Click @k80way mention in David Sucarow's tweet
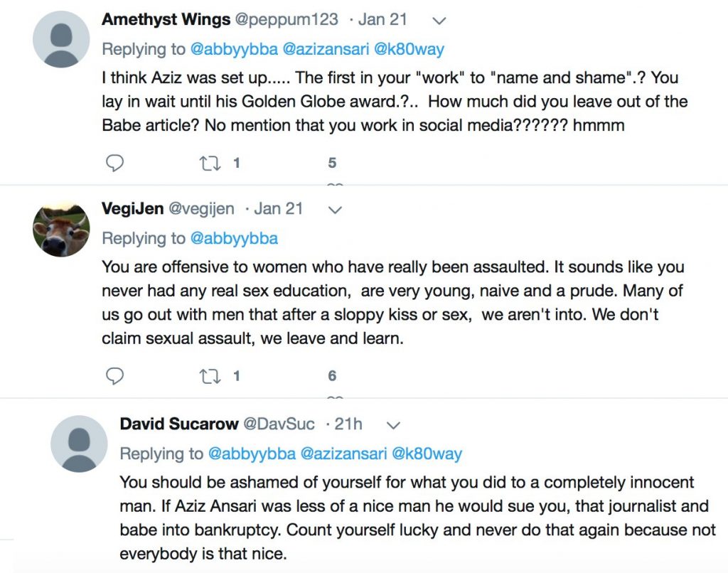This screenshot has height=573, width=728. (427, 454)
